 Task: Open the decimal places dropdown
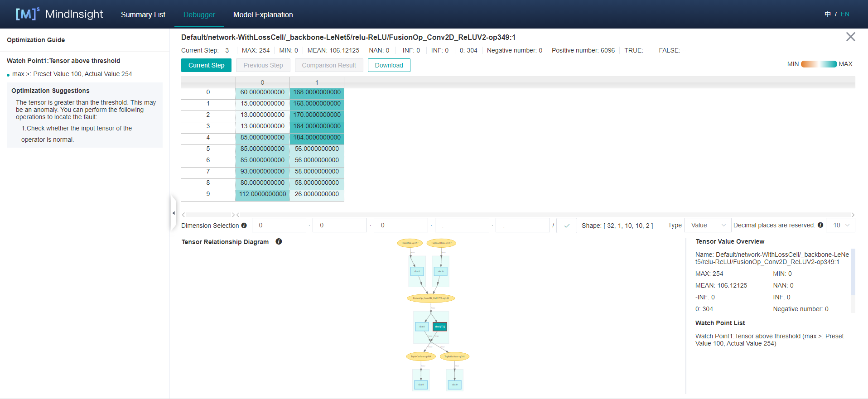pyautogui.click(x=840, y=225)
